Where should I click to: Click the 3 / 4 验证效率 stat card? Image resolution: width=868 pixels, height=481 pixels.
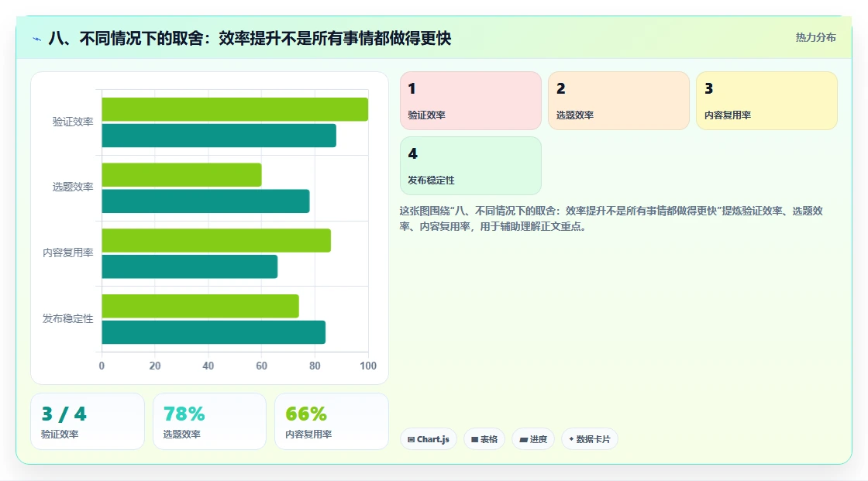[x=88, y=421]
